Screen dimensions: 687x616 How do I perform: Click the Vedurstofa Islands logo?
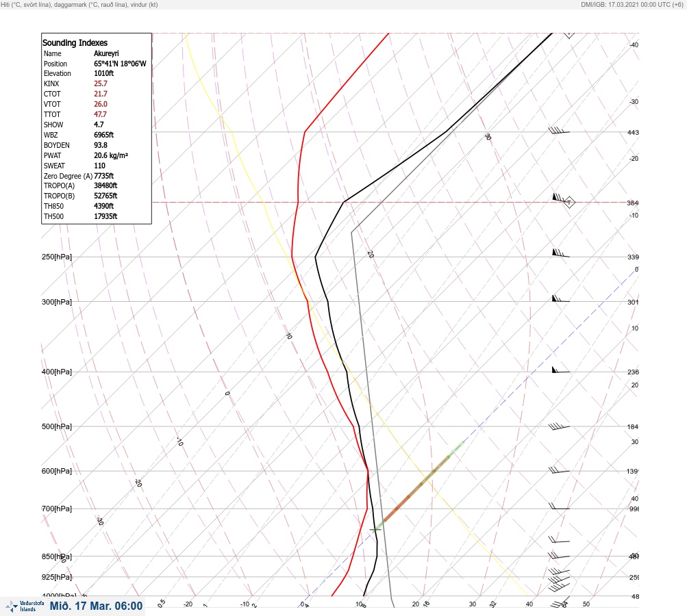tap(25, 606)
